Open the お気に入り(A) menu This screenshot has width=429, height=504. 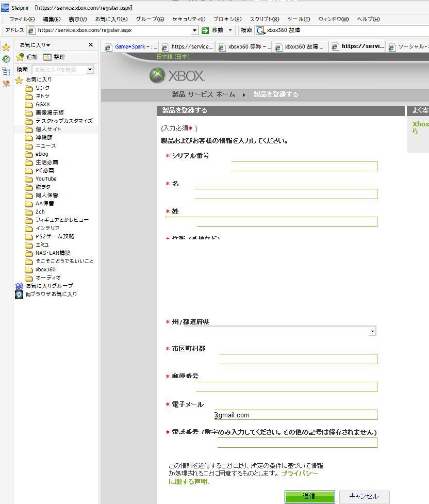[111, 19]
